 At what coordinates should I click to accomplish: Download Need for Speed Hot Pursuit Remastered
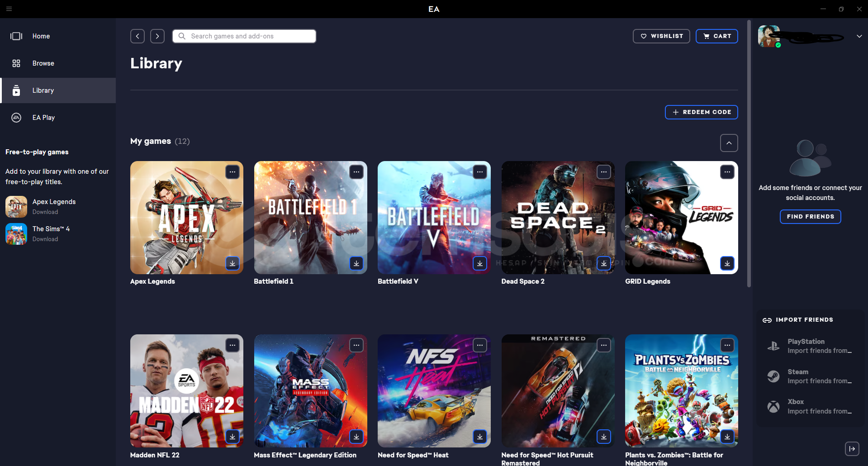click(x=604, y=437)
